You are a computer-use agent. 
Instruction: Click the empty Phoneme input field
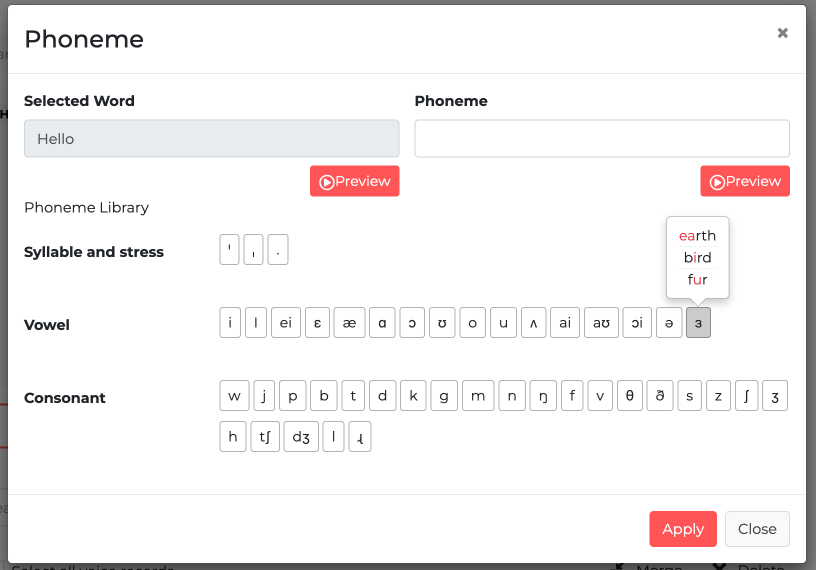click(x=602, y=139)
